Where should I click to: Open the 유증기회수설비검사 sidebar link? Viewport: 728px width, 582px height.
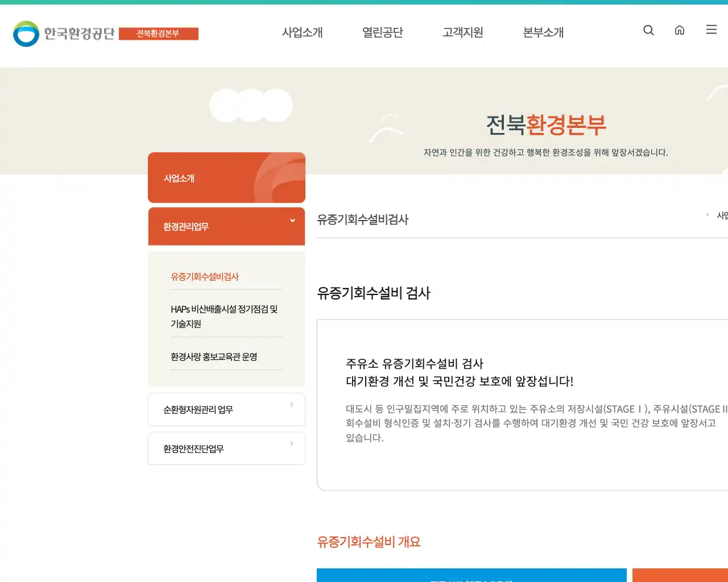(x=205, y=277)
